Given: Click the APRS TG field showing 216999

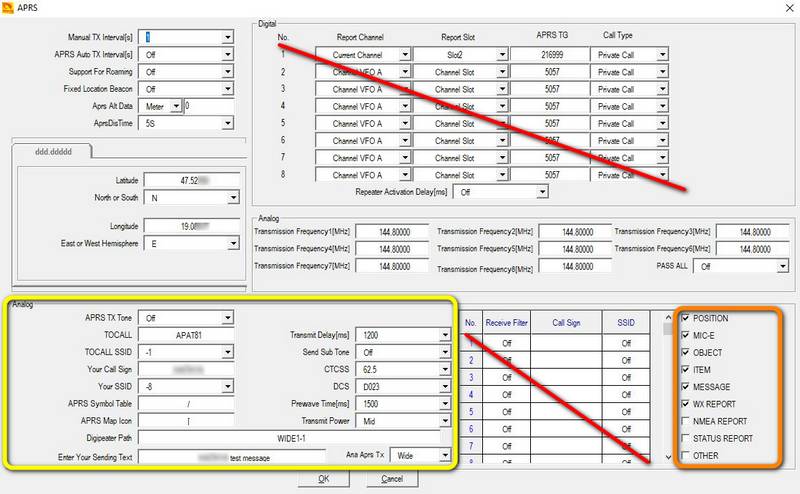Looking at the screenshot, I should coord(550,55).
